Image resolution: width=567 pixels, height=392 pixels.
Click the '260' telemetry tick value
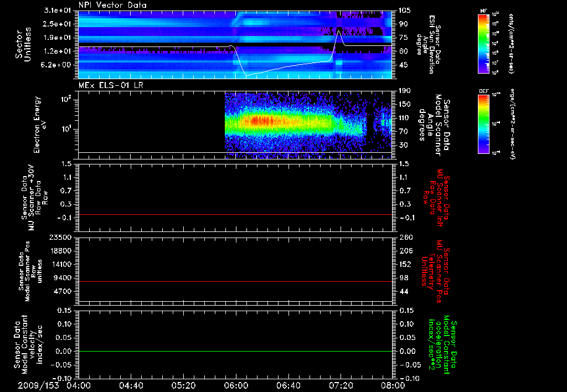405,237
